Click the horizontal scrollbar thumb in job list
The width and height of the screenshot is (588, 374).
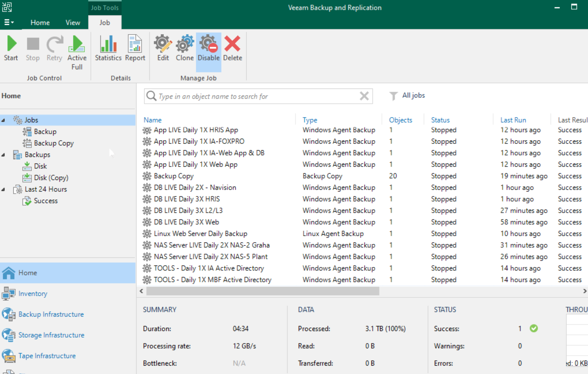(x=262, y=291)
